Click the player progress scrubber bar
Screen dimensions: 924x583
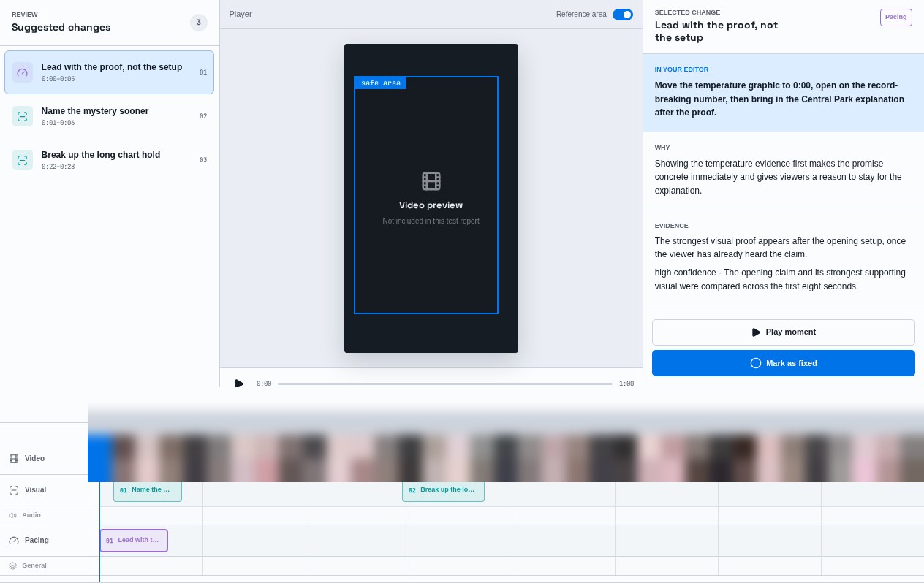pyautogui.click(x=445, y=384)
